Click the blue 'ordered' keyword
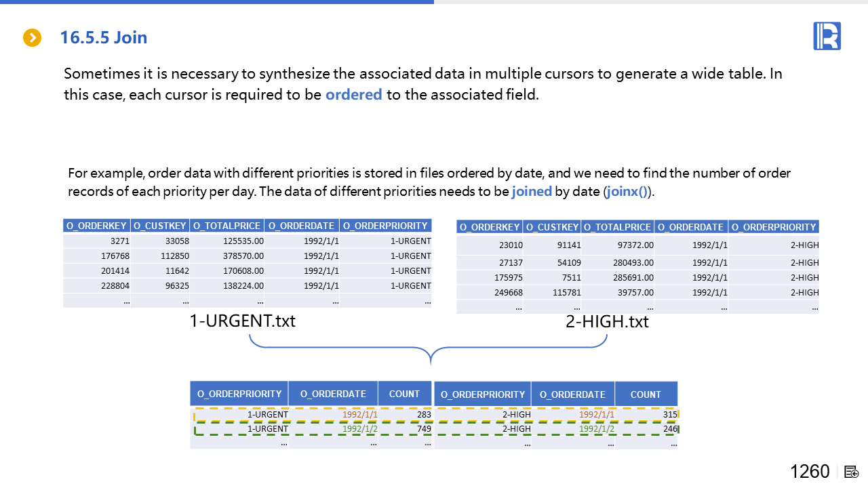Image resolution: width=868 pixels, height=488 pixels. 353,95
